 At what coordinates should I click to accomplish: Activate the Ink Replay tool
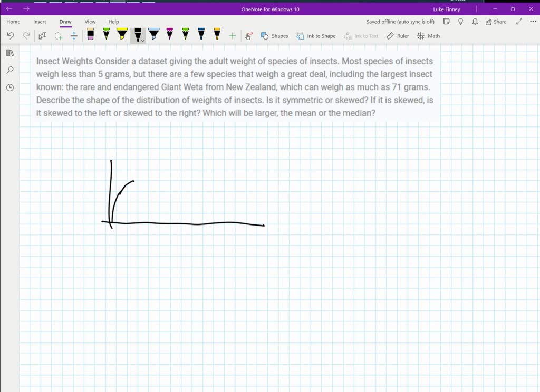248,35
